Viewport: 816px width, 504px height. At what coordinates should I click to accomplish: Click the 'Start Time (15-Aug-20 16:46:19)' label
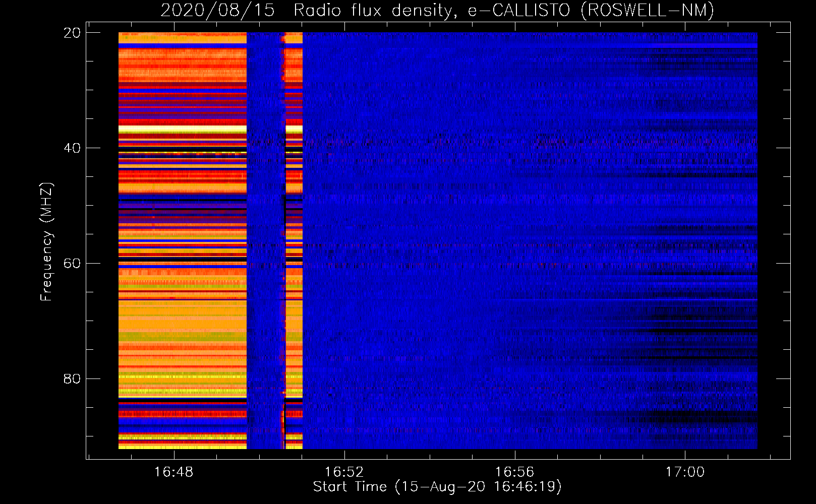pos(437,487)
